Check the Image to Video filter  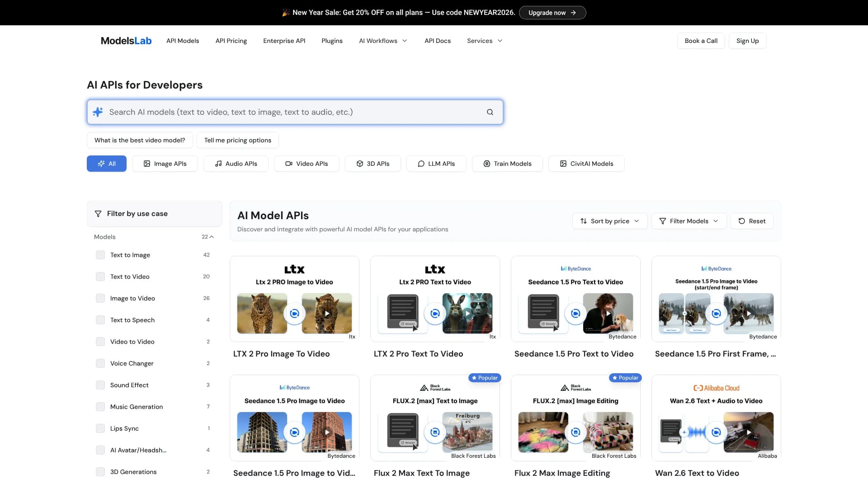[100, 298]
